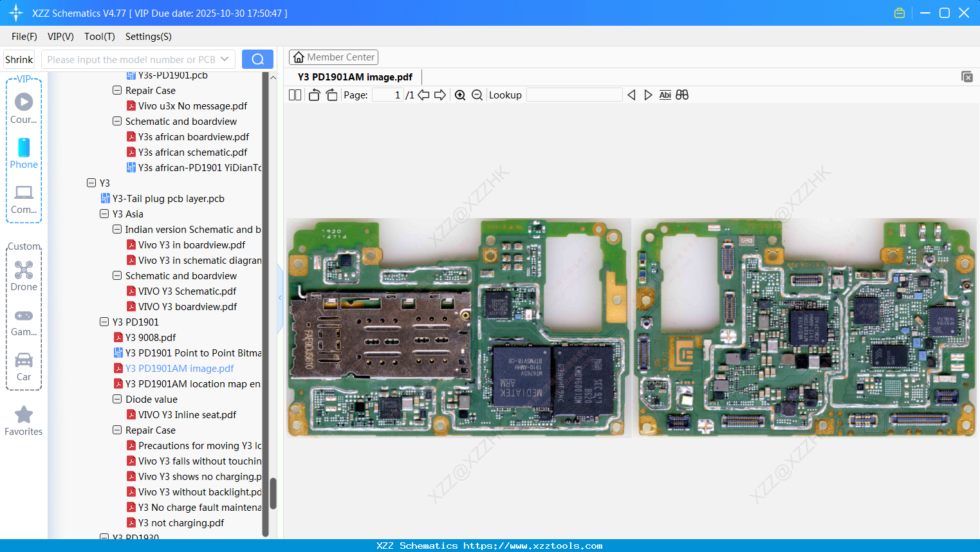Click the briefcase icon in title bar
Image resolution: width=980 pixels, height=552 pixels.
coord(899,12)
